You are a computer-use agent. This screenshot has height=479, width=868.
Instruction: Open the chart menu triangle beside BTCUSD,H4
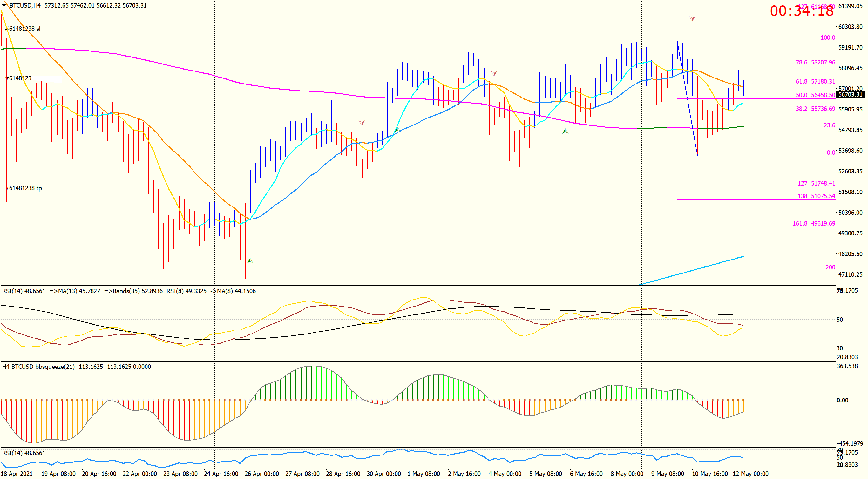coord(4,5)
